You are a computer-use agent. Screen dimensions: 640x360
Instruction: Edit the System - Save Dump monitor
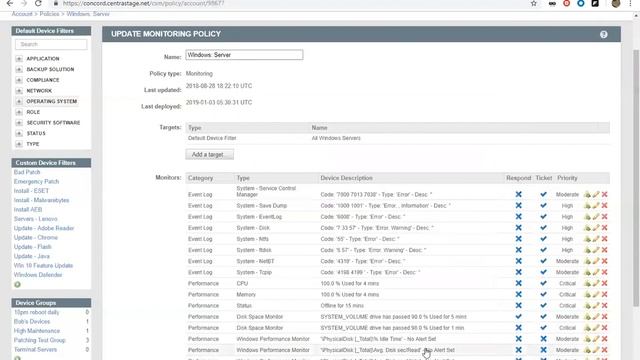point(596,206)
